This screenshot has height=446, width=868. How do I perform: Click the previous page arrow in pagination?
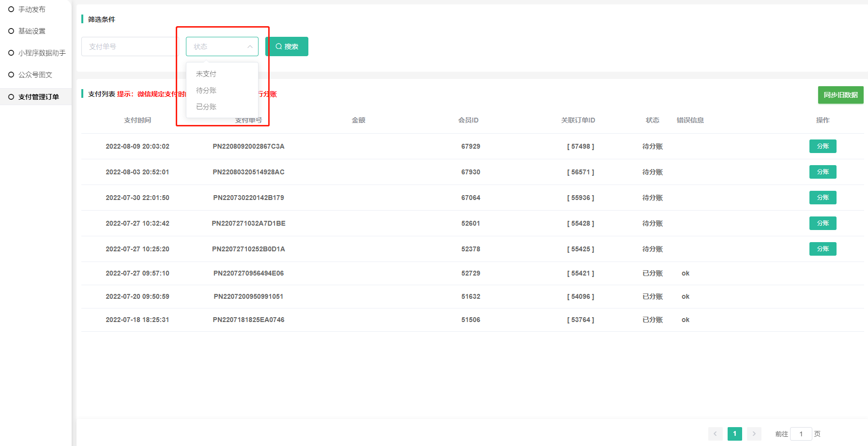[x=715, y=434]
